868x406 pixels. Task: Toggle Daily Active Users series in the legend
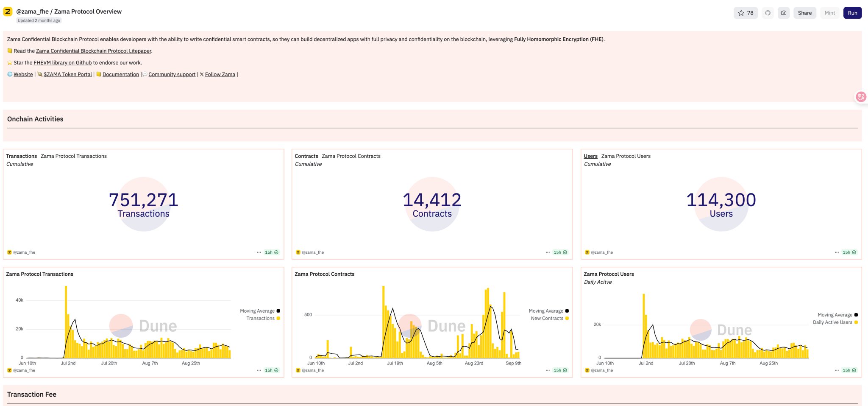coord(832,322)
